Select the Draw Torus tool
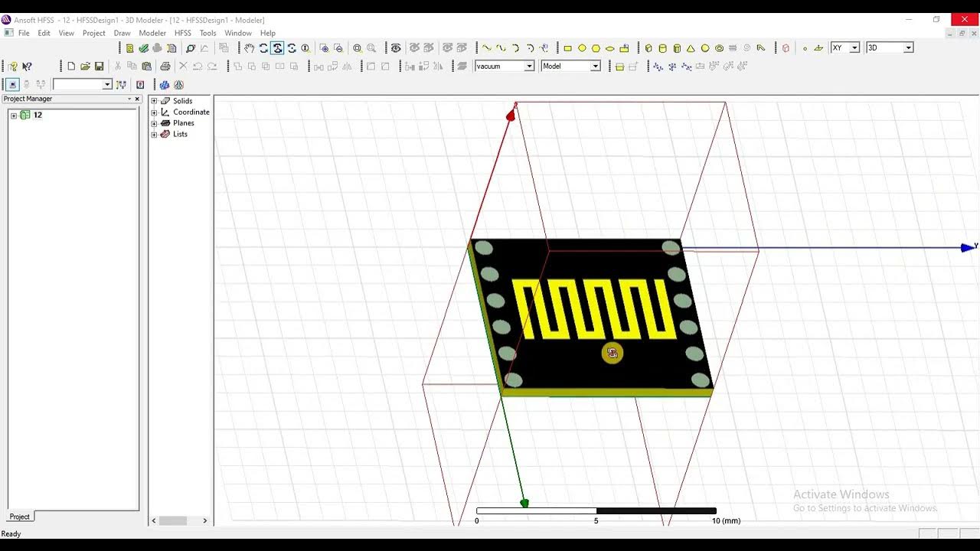This screenshot has height=551, width=980. [x=719, y=48]
